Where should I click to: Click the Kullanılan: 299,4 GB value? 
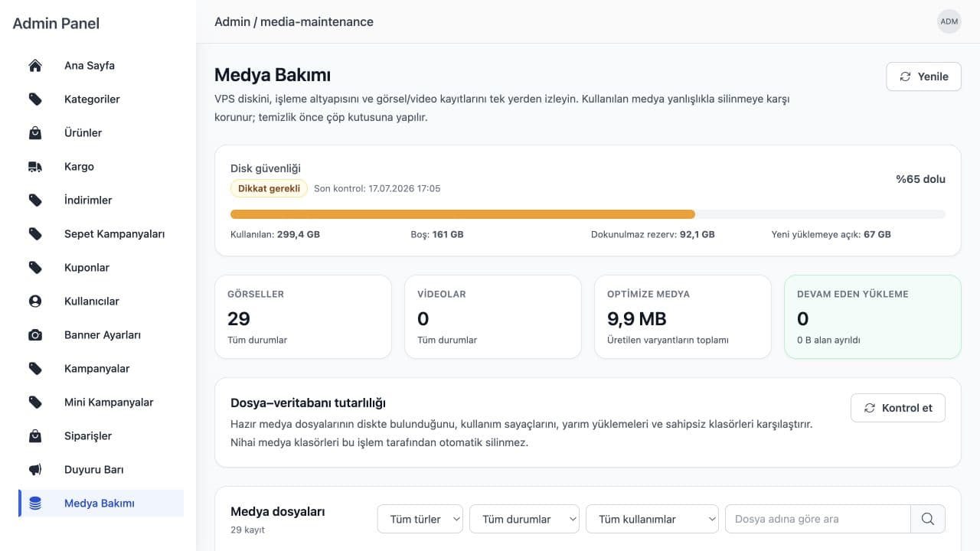(275, 234)
